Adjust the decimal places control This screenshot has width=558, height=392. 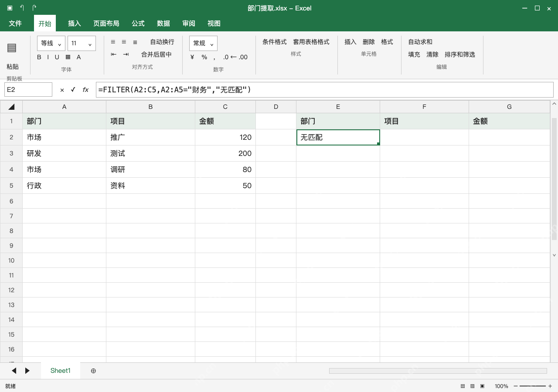(x=235, y=57)
